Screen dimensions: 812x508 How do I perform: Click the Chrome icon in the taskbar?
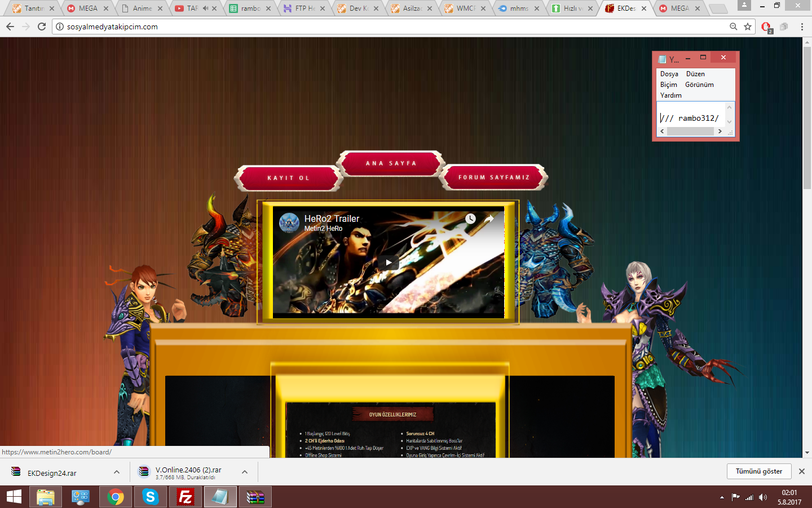pyautogui.click(x=116, y=497)
